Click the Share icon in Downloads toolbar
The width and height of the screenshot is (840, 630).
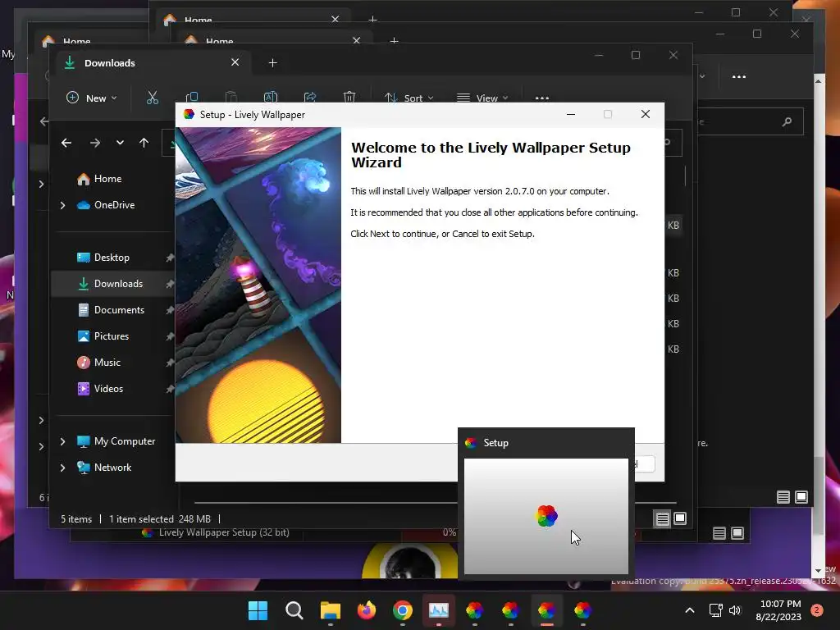pyautogui.click(x=309, y=98)
